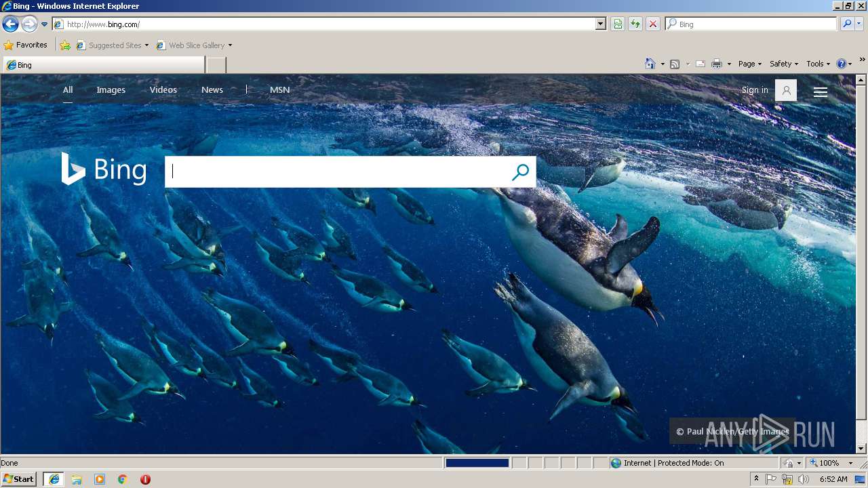Viewport: 868px width, 488px height.
Task: Open the recent pages dropdown arrow
Action: (x=45, y=24)
